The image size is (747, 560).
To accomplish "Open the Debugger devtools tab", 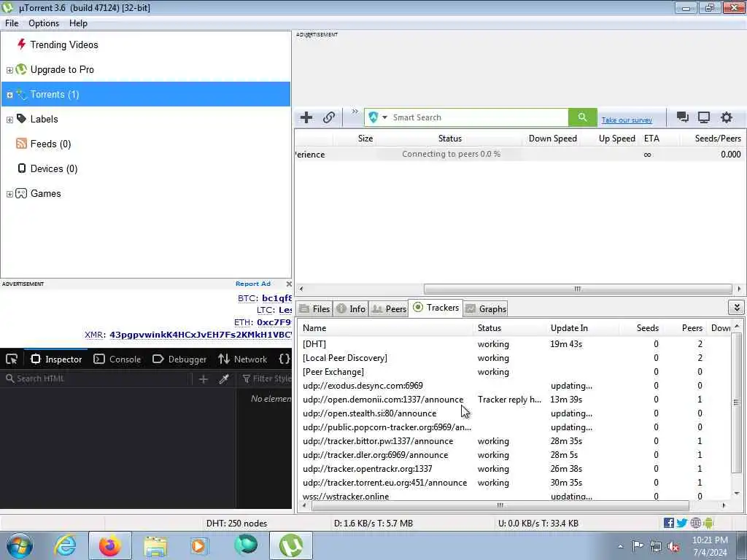I will 179,359.
